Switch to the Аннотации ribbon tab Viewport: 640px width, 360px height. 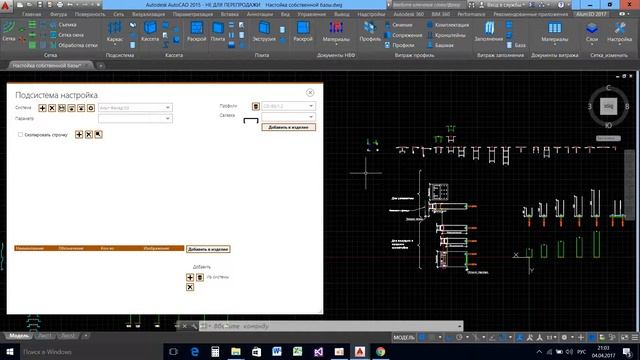pyautogui.click(x=260, y=14)
